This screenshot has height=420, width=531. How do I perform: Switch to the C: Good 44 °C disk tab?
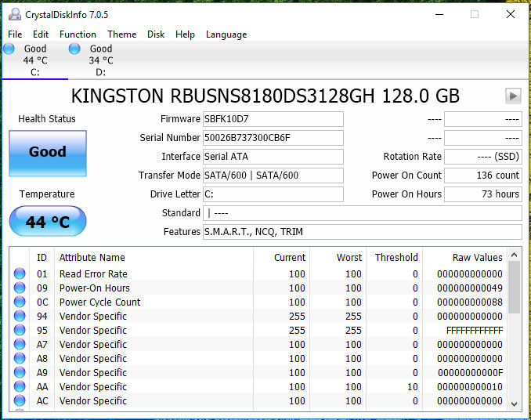(x=35, y=60)
